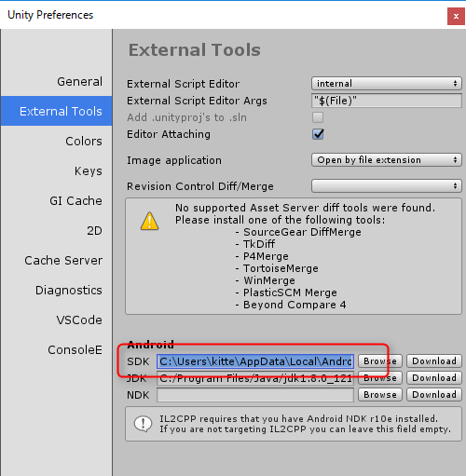This screenshot has width=466, height=476.
Task: Open the External Script Editor dropdown
Action: pyautogui.click(x=387, y=84)
